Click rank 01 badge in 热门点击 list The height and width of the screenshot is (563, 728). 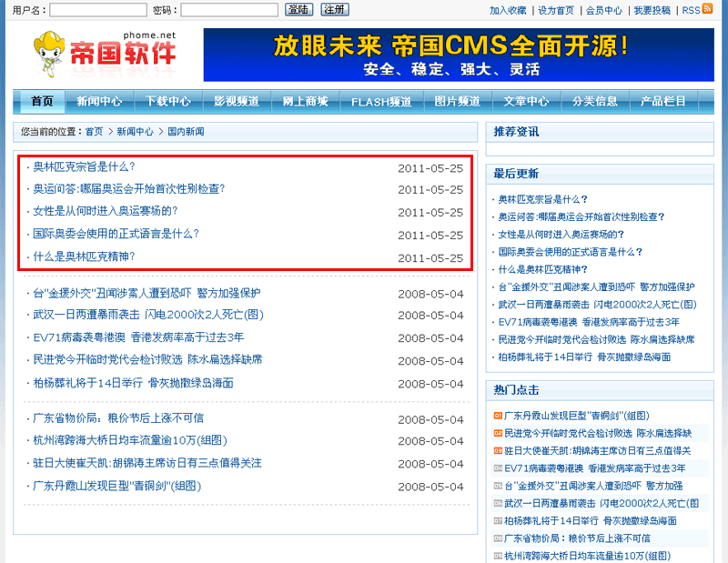[498, 416]
